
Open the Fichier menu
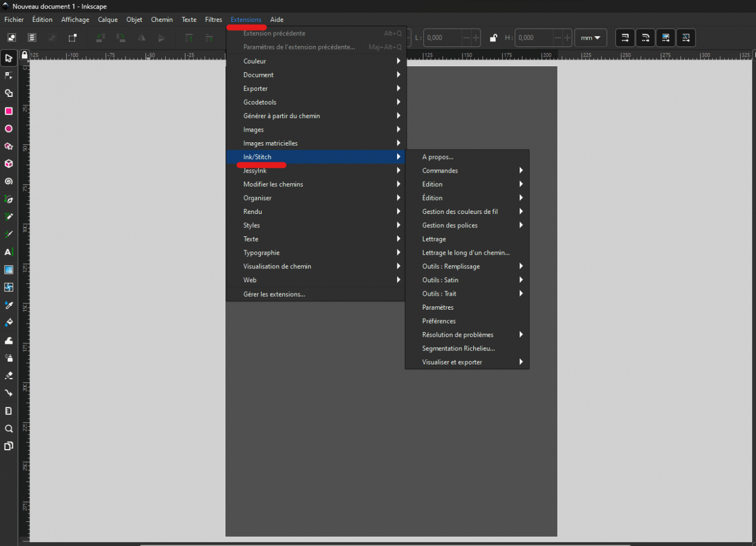point(13,19)
